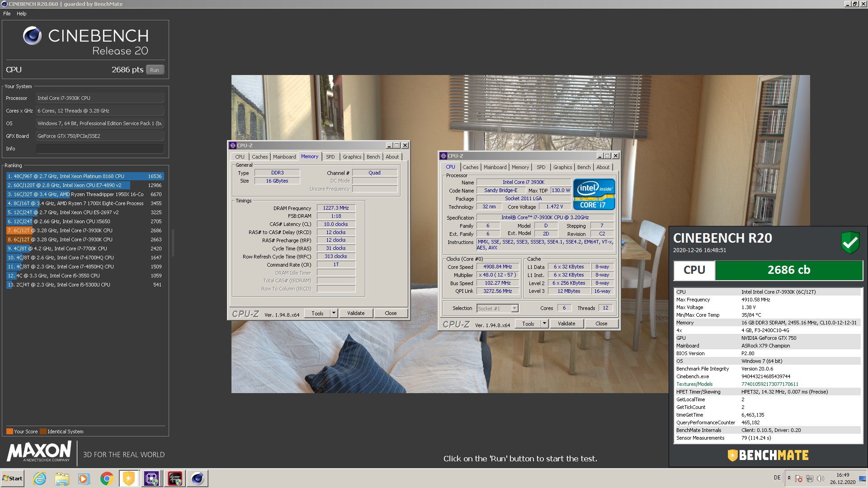Click Validate in right CPU-Z window
The width and height of the screenshot is (868, 488).
click(566, 324)
